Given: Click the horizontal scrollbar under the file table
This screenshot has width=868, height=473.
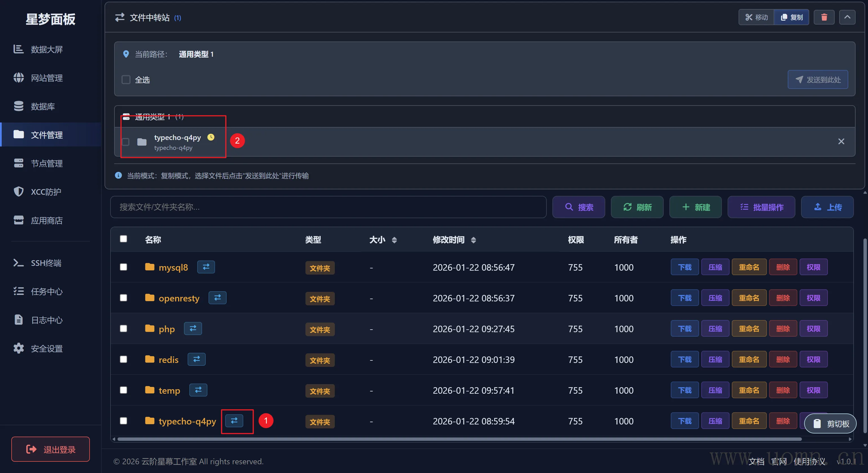Looking at the screenshot, I should [x=458, y=439].
